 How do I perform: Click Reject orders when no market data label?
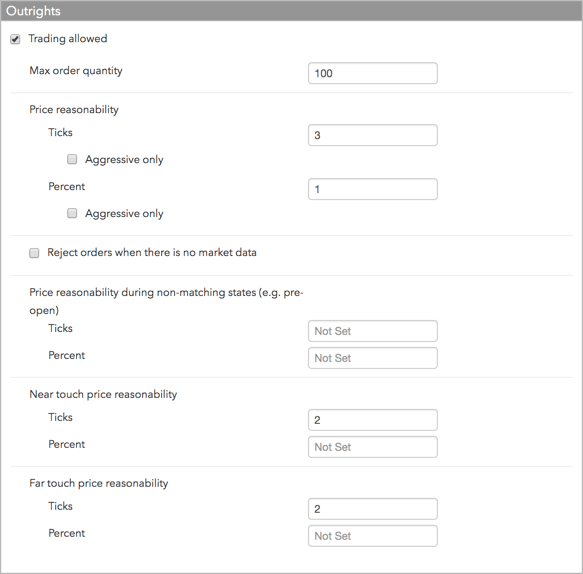click(x=152, y=253)
